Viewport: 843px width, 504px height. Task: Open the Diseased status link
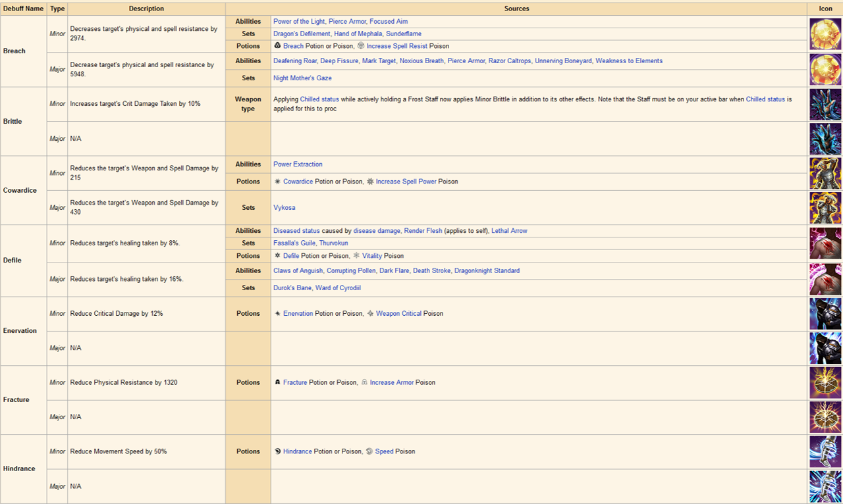click(x=296, y=231)
